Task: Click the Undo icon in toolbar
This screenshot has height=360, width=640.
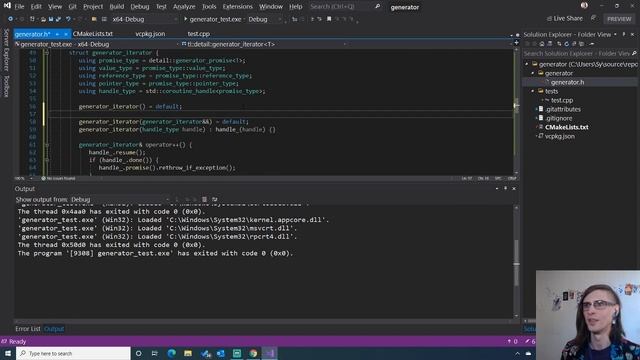Action: tap(68, 19)
